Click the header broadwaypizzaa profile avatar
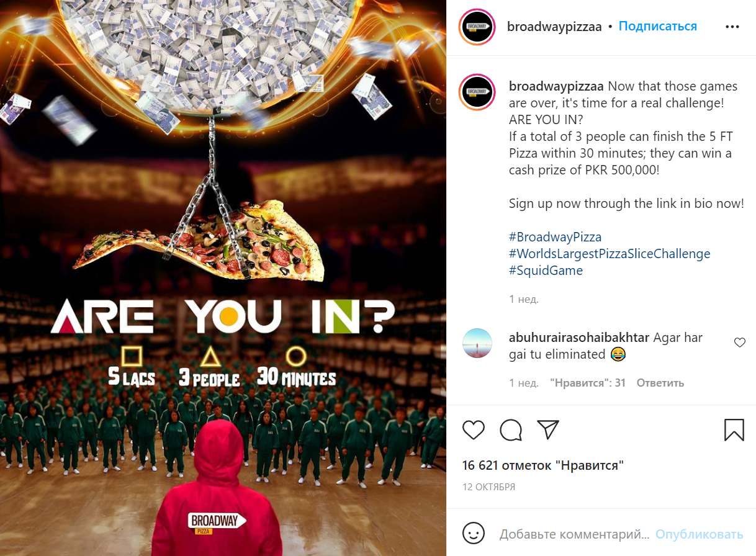The width and height of the screenshot is (756, 556). pyautogui.click(x=476, y=27)
